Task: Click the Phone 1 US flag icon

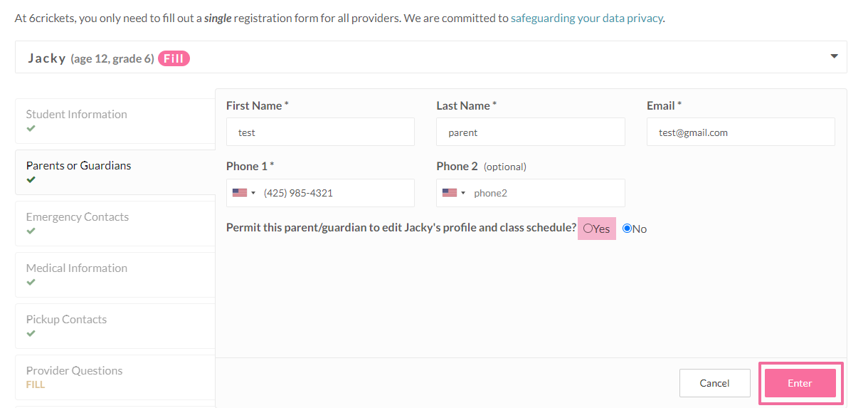Action: click(239, 193)
